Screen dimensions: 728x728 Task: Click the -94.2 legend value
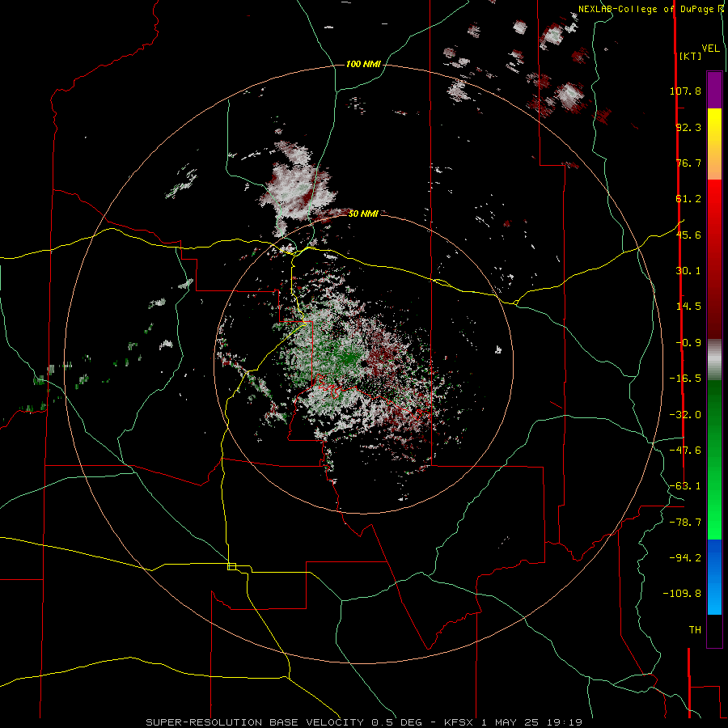[x=685, y=557]
